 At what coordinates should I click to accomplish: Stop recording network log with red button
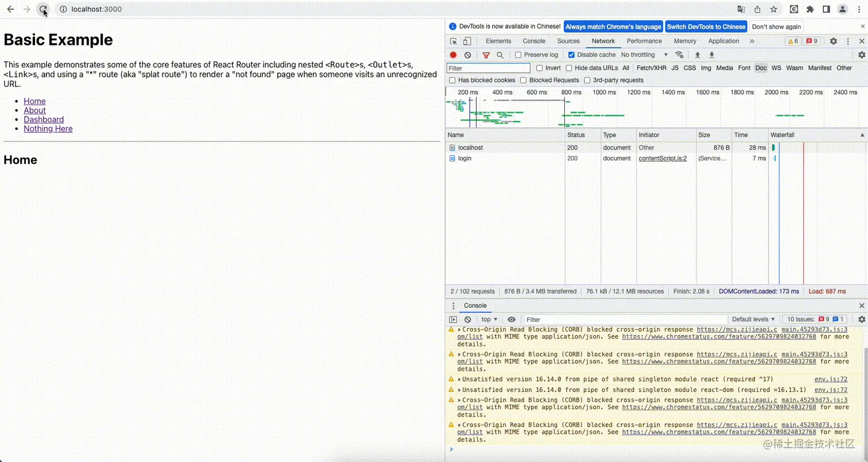click(453, 55)
